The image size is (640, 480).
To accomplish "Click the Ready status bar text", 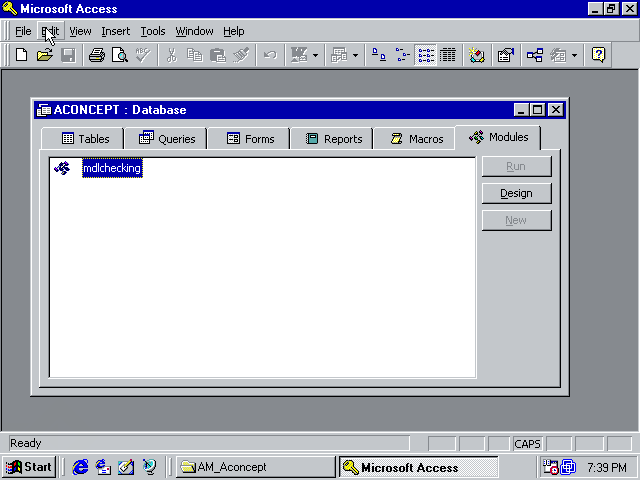I will pos(26,443).
